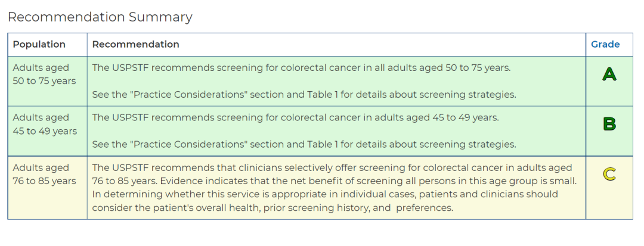This screenshot has width=644, height=246.
Task: Click the green grade A letter icon
Action: click(609, 74)
